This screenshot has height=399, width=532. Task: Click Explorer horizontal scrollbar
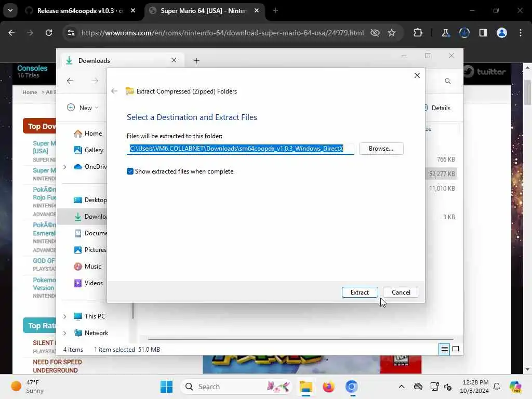(300, 339)
